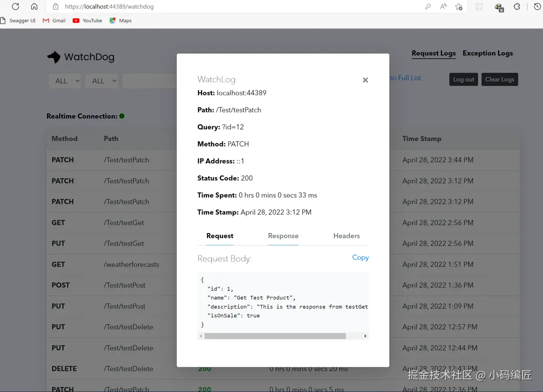This screenshot has width=543, height=392.
Task: Click the Time Spent value 33 ms
Action: pyautogui.click(x=278, y=195)
